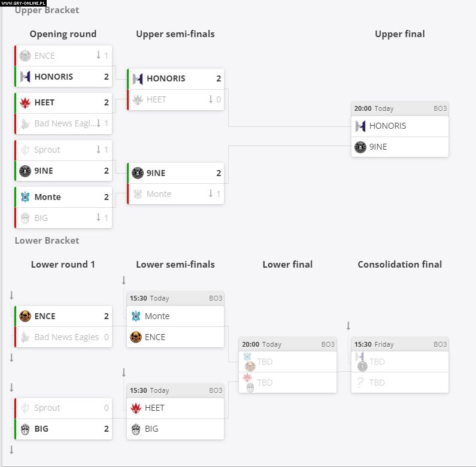Click the ENCE logo in Lower round 1

pos(25,317)
